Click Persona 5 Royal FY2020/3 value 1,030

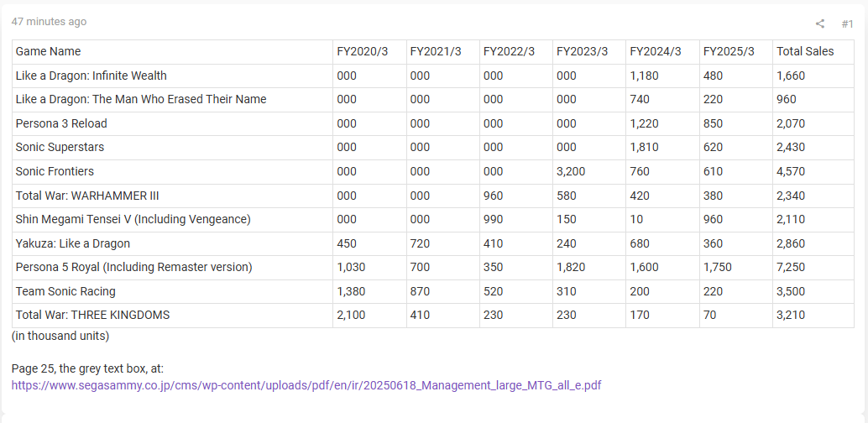pyautogui.click(x=369, y=268)
